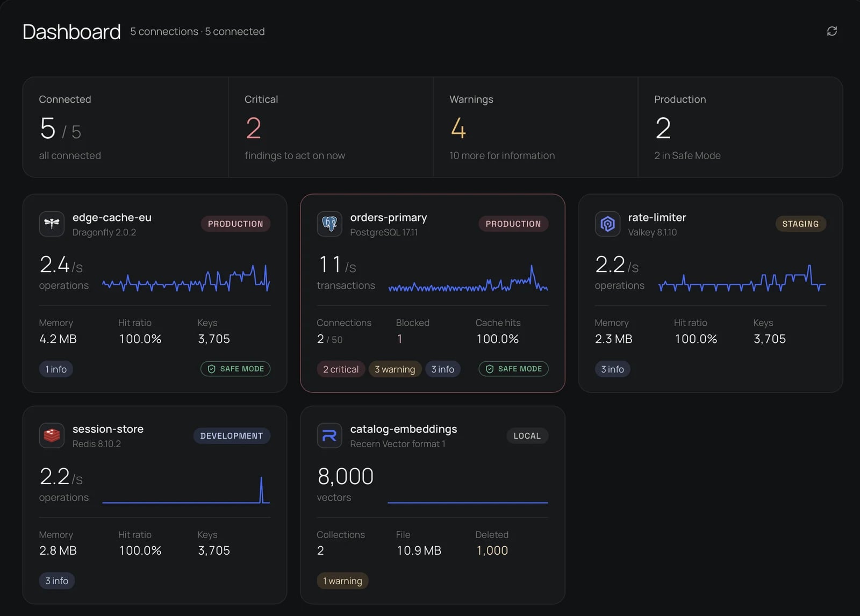Viewport: 860px width, 616px height.
Task: Open the 3 warning badge on orders-primary
Action: tap(395, 369)
